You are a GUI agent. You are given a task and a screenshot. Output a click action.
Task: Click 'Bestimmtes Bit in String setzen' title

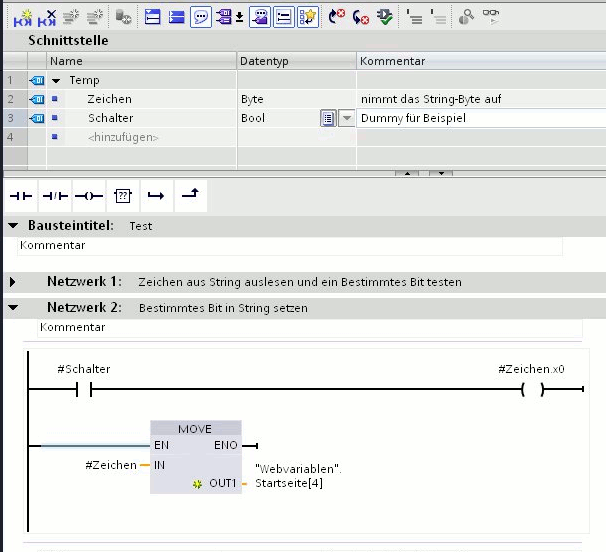coord(223,308)
